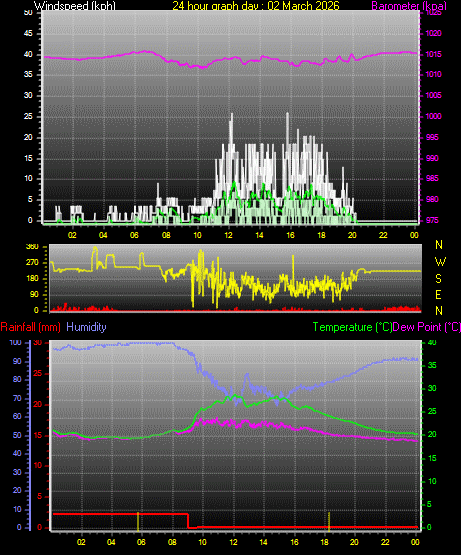Click '40' on the green temperature axis
This screenshot has width=461, height=555.
click(432, 343)
